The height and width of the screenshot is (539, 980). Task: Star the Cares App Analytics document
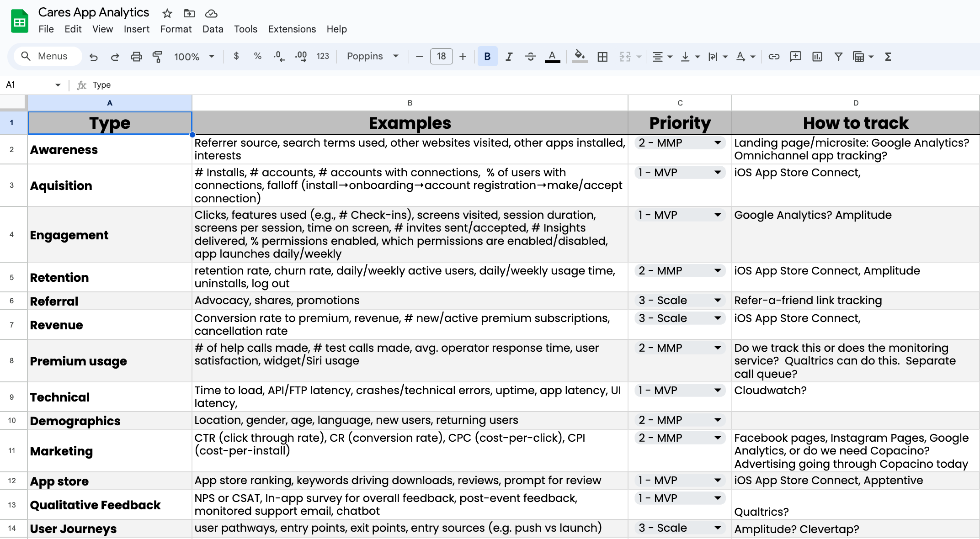(x=167, y=13)
